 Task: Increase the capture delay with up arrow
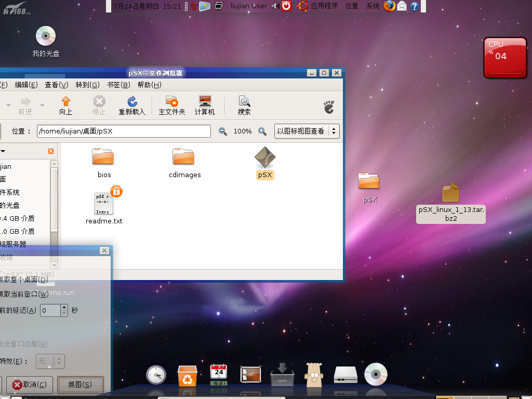pyautogui.click(x=64, y=307)
